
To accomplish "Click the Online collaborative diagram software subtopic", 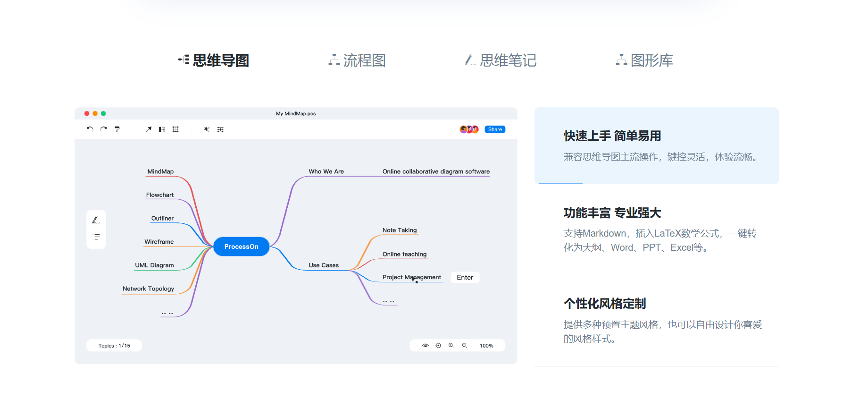I will click(x=436, y=171).
